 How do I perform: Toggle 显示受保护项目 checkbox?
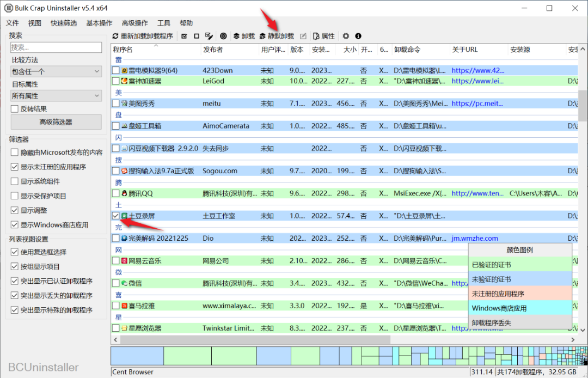tap(15, 196)
